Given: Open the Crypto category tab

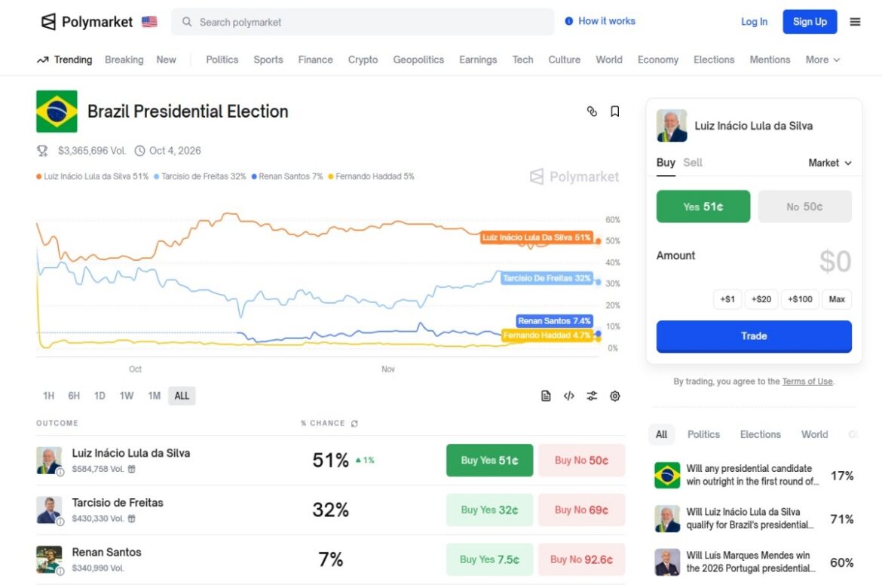Looking at the screenshot, I should [x=363, y=60].
